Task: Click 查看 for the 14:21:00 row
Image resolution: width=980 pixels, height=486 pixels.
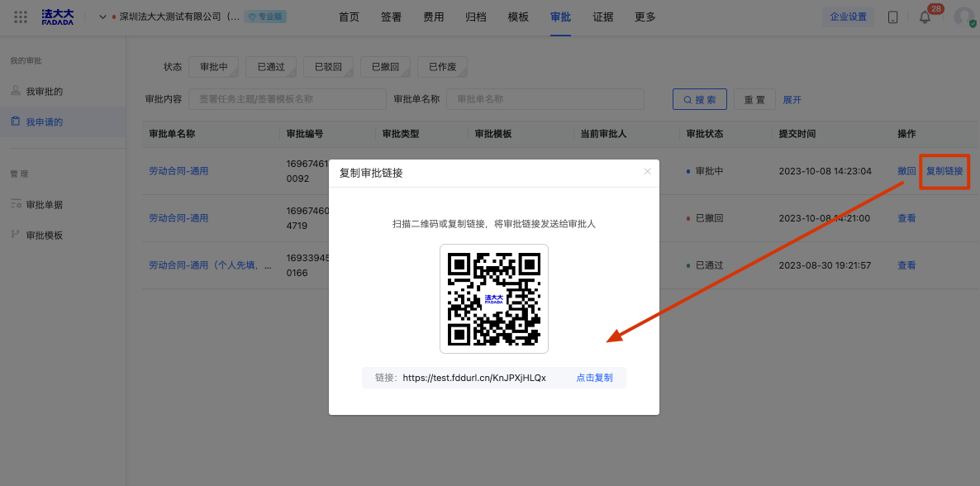Action: pos(907,218)
